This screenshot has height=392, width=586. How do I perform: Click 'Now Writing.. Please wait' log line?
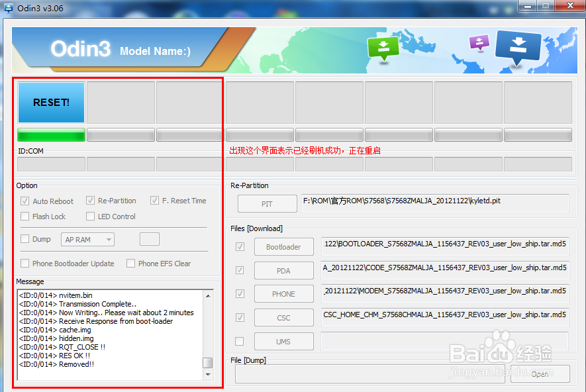107,313
